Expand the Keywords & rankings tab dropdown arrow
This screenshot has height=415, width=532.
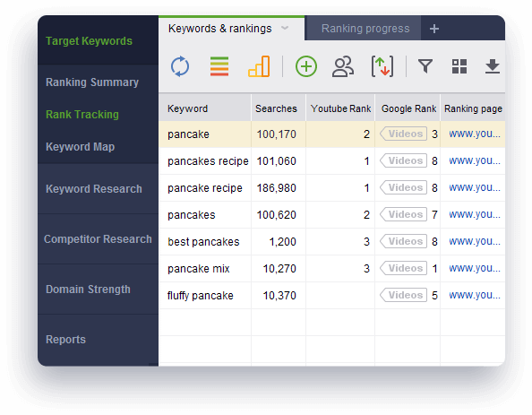point(285,28)
